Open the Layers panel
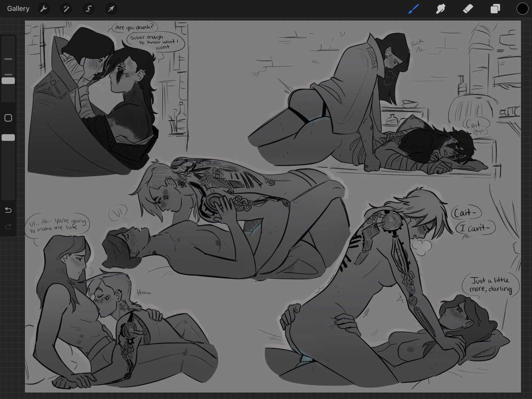Viewport: 532px width, 399px height. pos(495,8)
